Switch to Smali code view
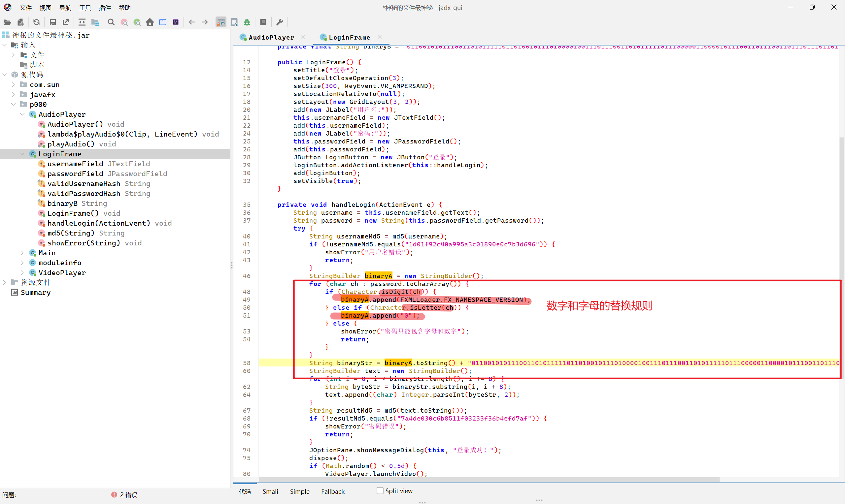 [270, 491]
